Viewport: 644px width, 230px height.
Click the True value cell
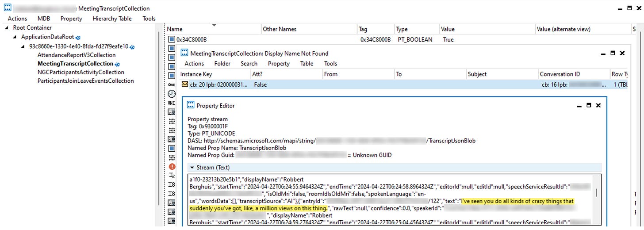point(448,39)
